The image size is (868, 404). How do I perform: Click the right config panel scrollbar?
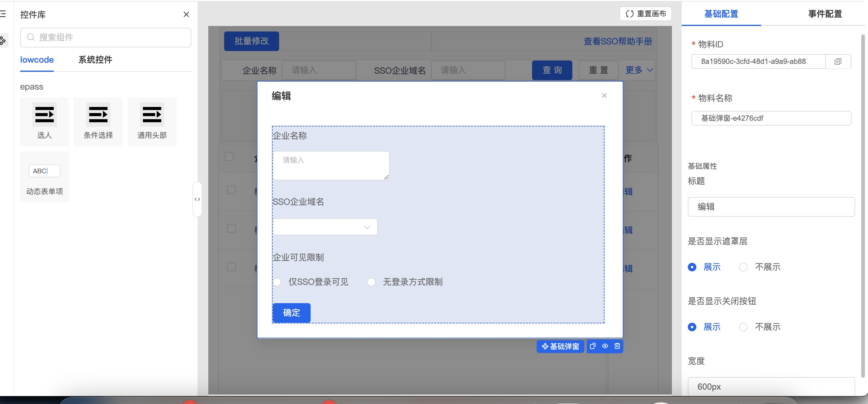[863, 206]
